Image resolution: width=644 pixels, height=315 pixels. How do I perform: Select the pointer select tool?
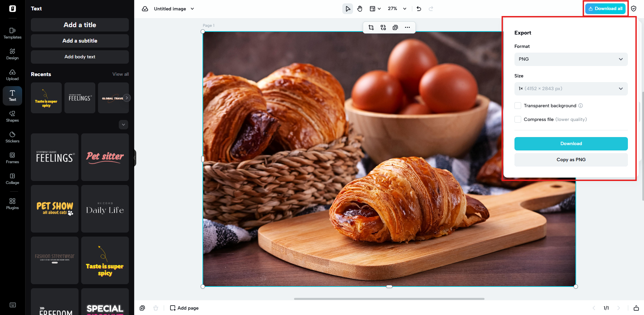348,9
